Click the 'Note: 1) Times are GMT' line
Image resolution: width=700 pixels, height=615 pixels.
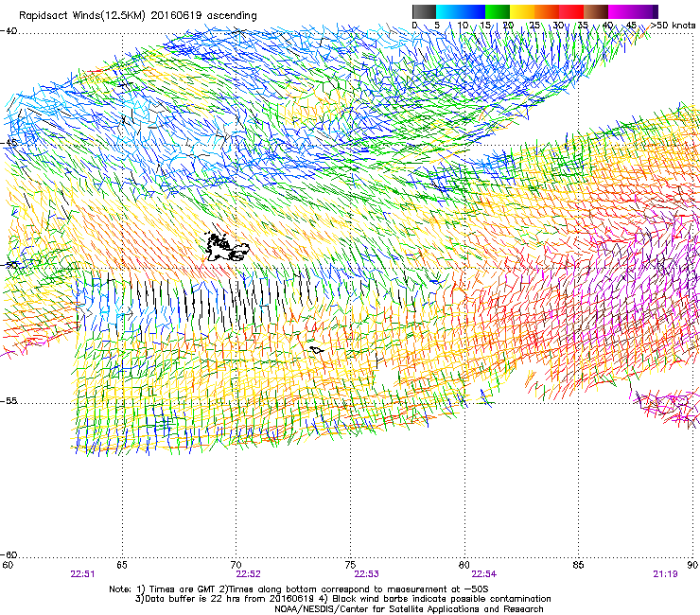pyautogui.click(x=299, y=589)
